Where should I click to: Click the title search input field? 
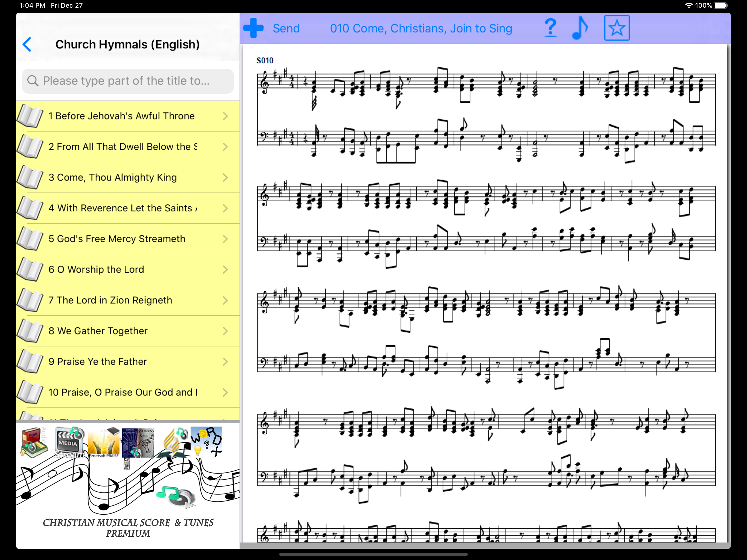point(128,81)
